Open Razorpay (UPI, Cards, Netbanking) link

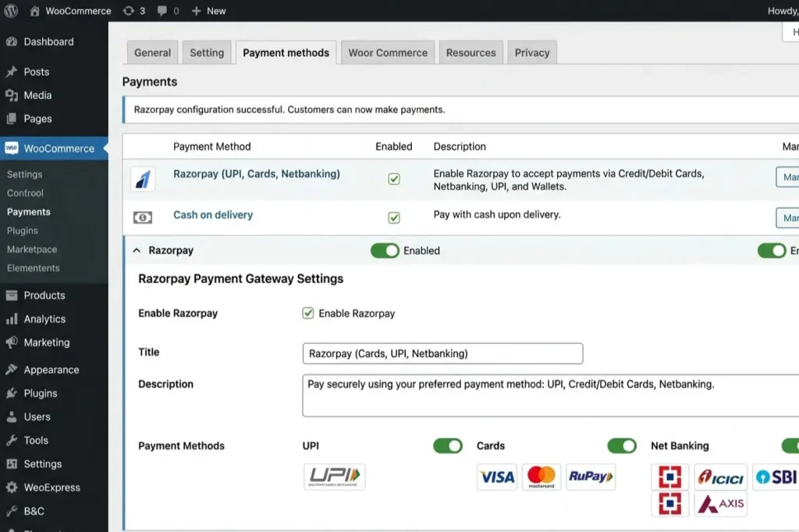point(256,174)
